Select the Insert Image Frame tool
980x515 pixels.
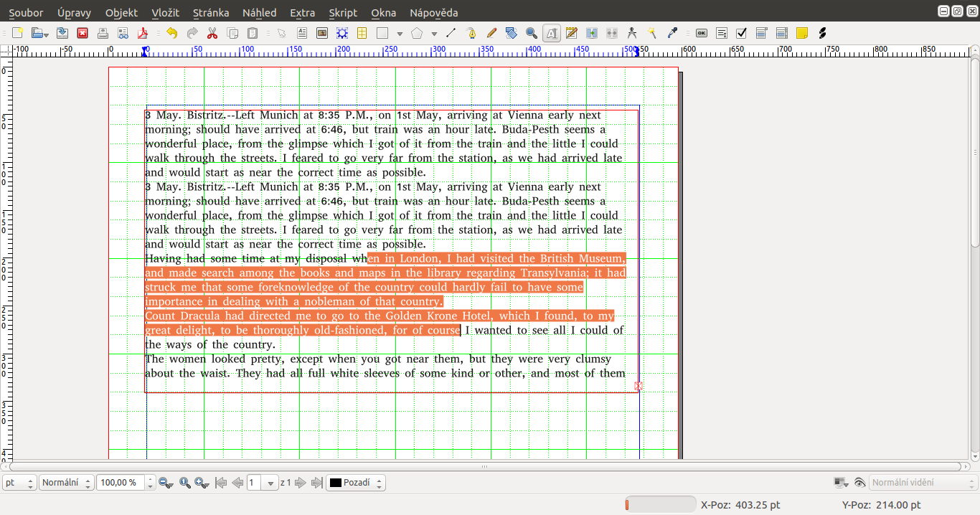[x=320, y=33]
